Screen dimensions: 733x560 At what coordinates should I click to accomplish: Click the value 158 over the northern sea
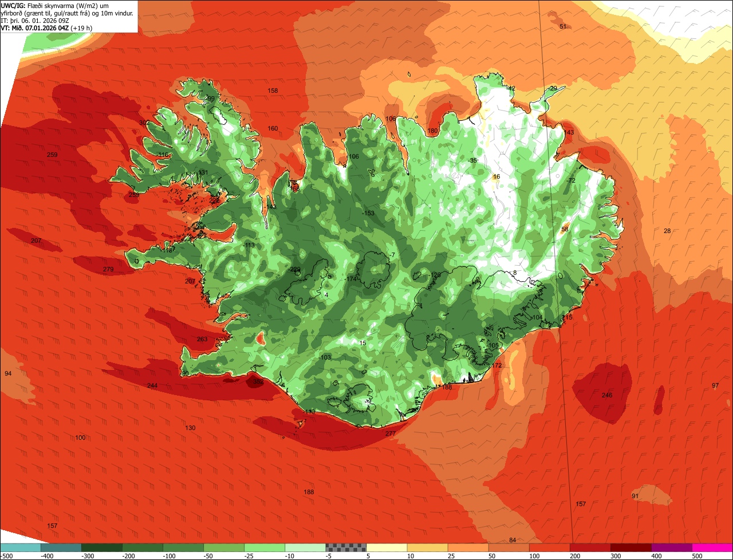coord(273,91)
